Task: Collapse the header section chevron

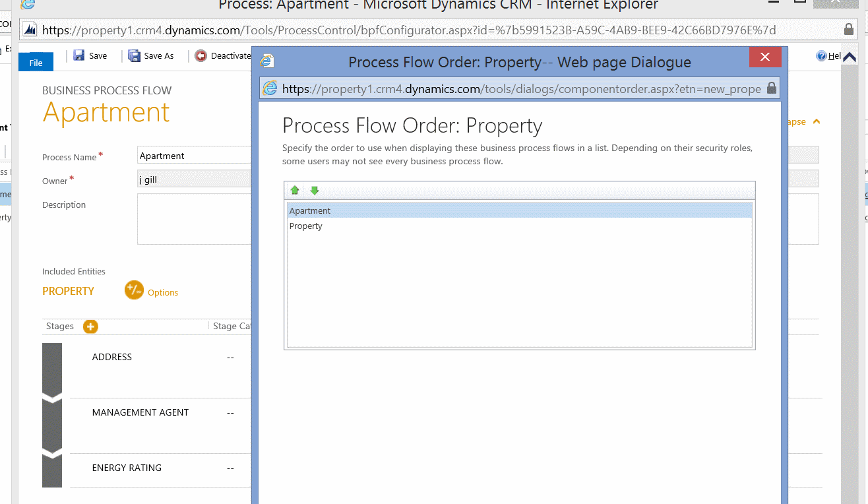Action: point(817,122)
